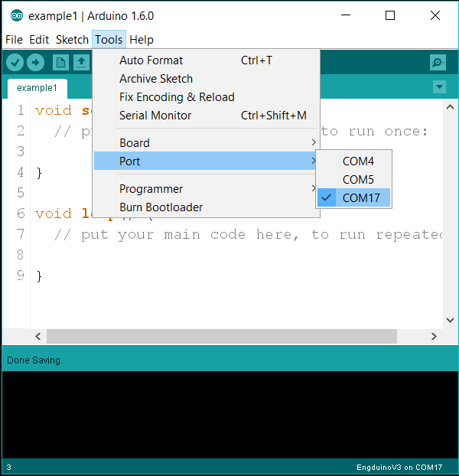
Task: Open the Edit menu
Action: pos(39,40)
